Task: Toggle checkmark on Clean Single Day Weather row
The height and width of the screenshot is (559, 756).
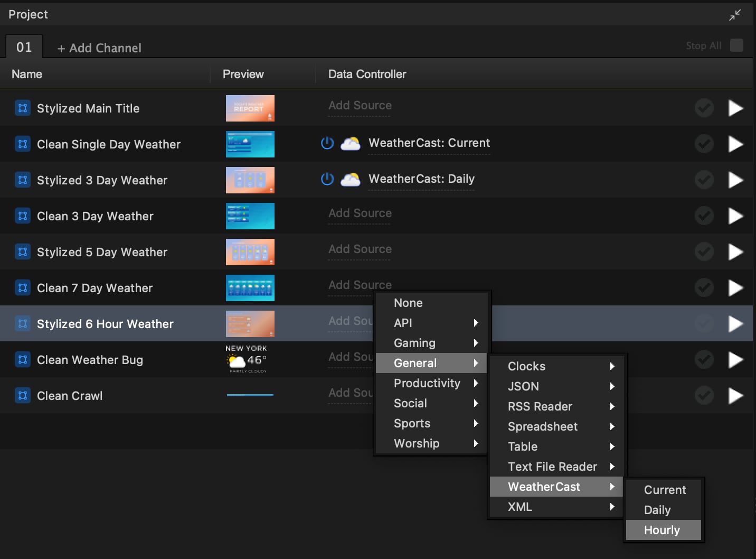Action: point(704,144)
